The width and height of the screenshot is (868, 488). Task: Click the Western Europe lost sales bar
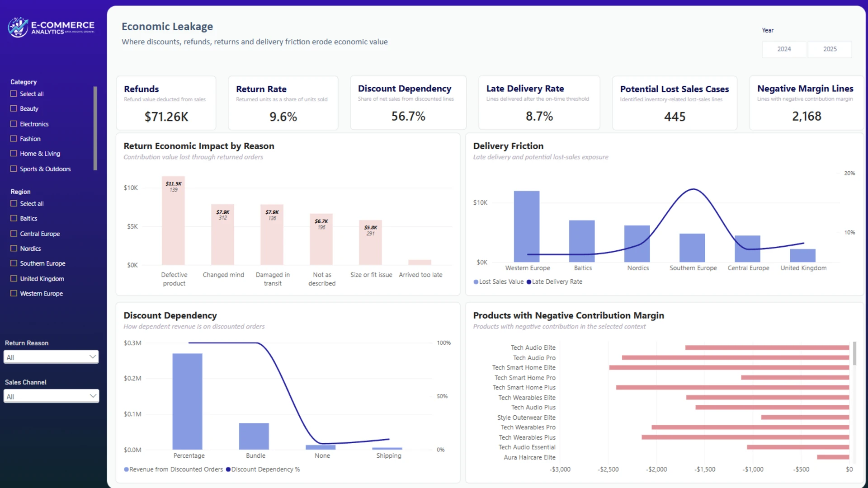527,226
